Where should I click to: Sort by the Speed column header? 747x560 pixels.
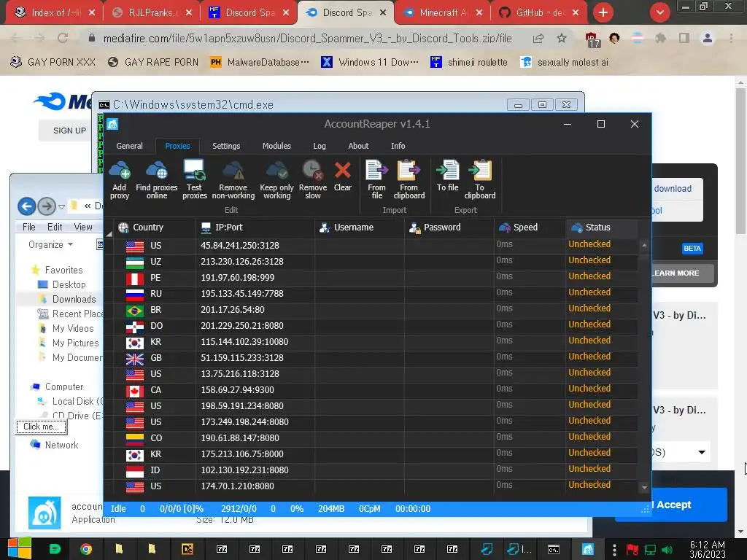point(530,227)
